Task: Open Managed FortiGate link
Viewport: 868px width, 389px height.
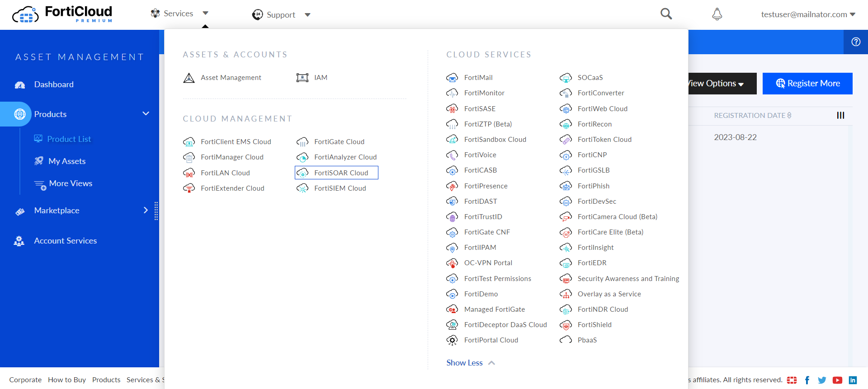Action: [495, 309]
